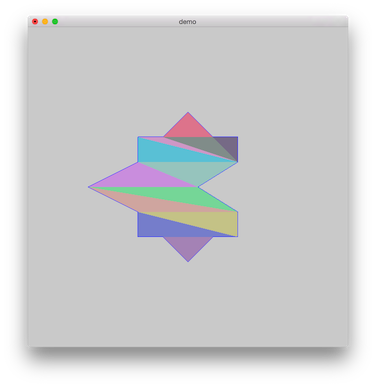Screen dimensions: 376x387
Task: Minimize the demo window with yellow button
Action: pos(45,22)
